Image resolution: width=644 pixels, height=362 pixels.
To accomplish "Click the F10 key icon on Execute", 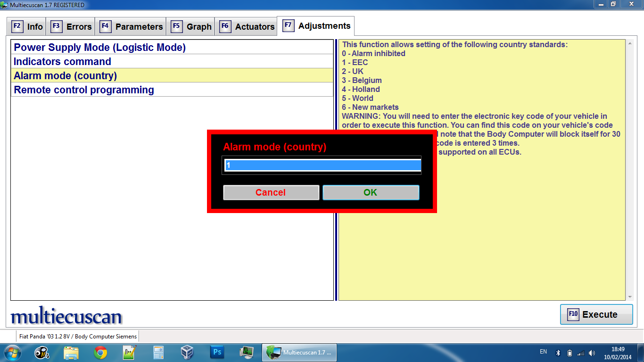I will pos(573,314).
